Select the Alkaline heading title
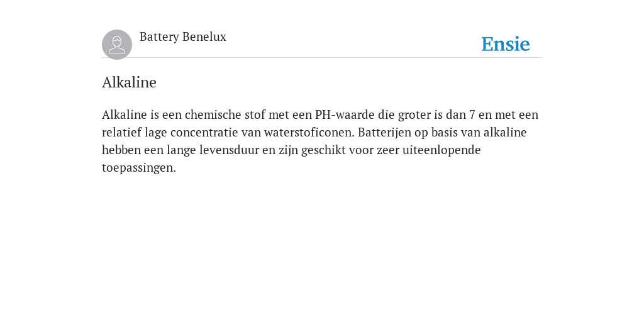This screenshot has width=644, height=322. point(129,82)
